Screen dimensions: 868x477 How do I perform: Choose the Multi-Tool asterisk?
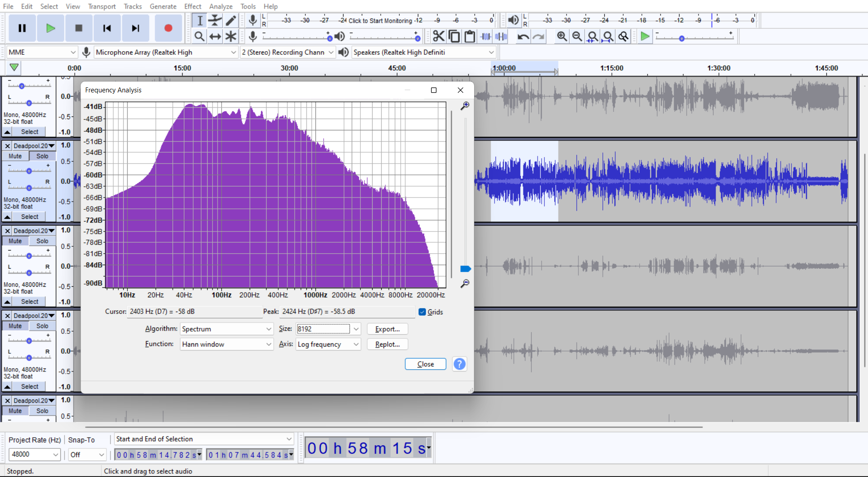(x=231, y=36)
